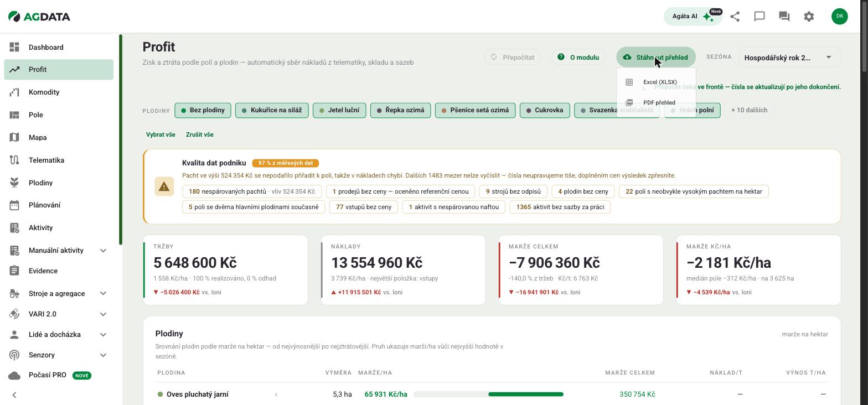Click the O modulu help button

578,58
